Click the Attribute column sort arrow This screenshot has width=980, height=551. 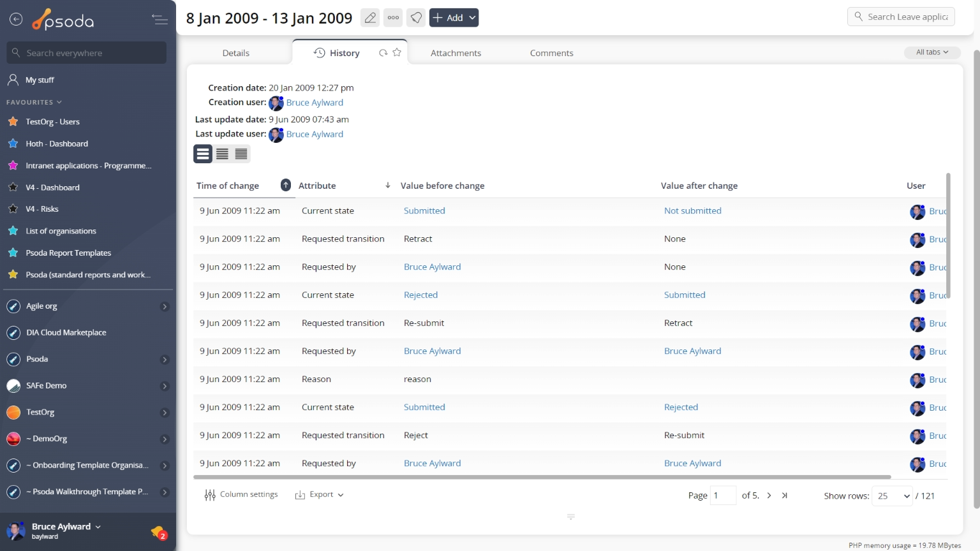(387, 185)
